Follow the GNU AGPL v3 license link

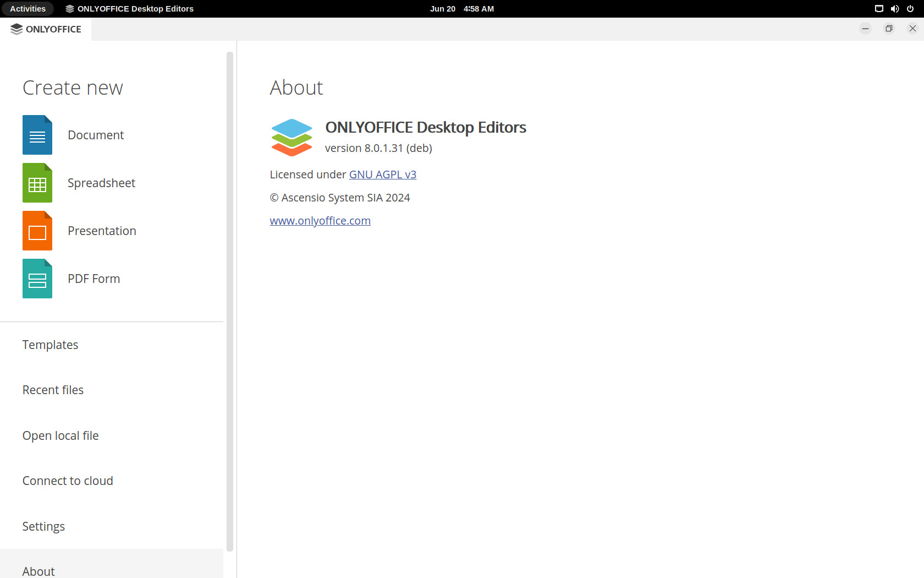pos(383,175)
